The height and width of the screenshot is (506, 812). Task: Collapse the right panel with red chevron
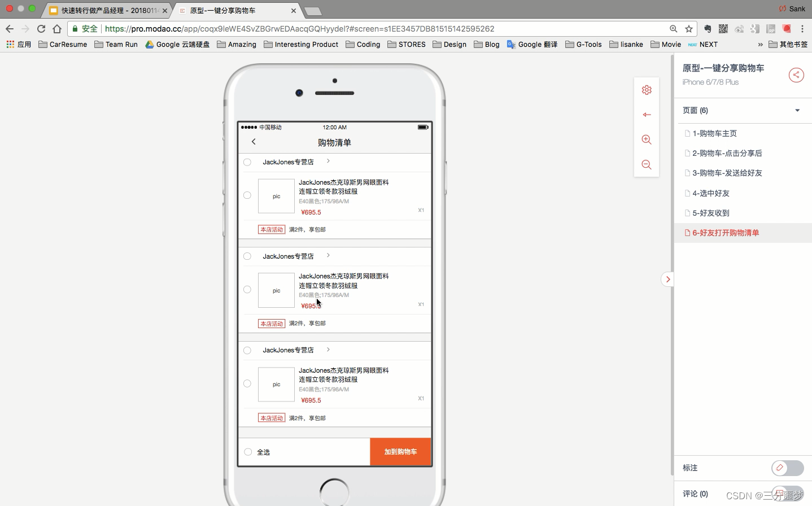click(667, 279)
